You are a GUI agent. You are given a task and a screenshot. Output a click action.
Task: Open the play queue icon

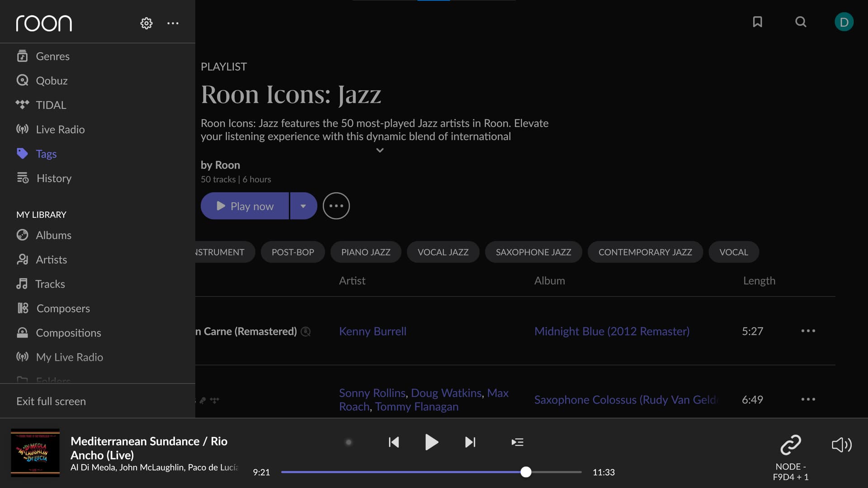coord(517,442)
